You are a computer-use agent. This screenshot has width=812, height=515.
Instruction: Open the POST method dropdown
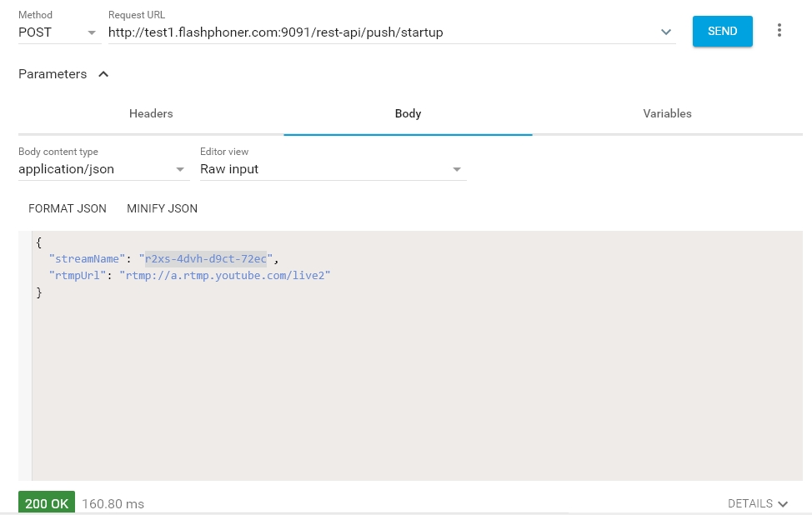(x=57, y=32)
